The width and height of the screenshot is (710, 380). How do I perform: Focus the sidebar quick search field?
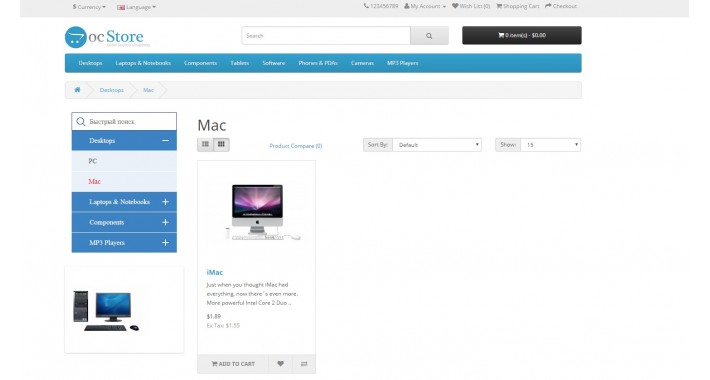coord(124,121)
